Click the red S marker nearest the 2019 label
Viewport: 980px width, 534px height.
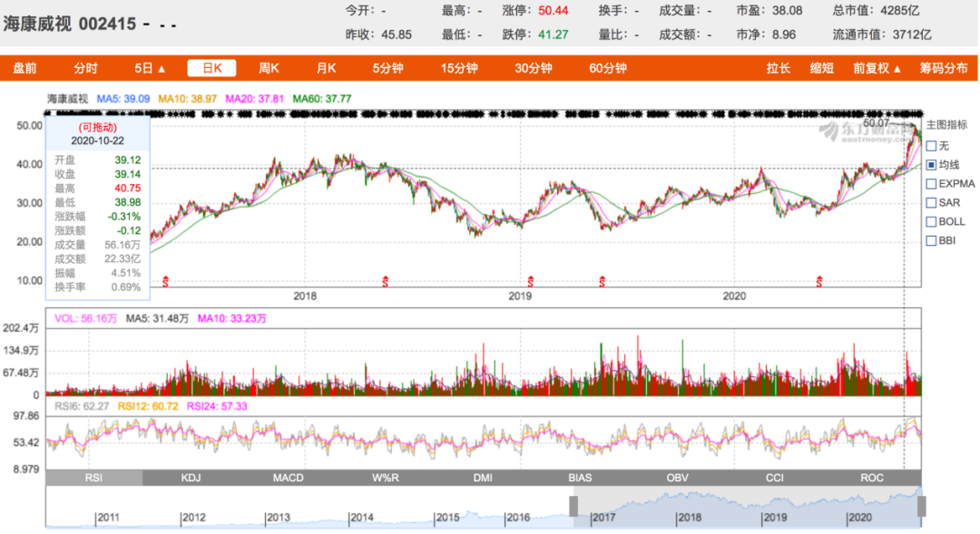[531, 282]
